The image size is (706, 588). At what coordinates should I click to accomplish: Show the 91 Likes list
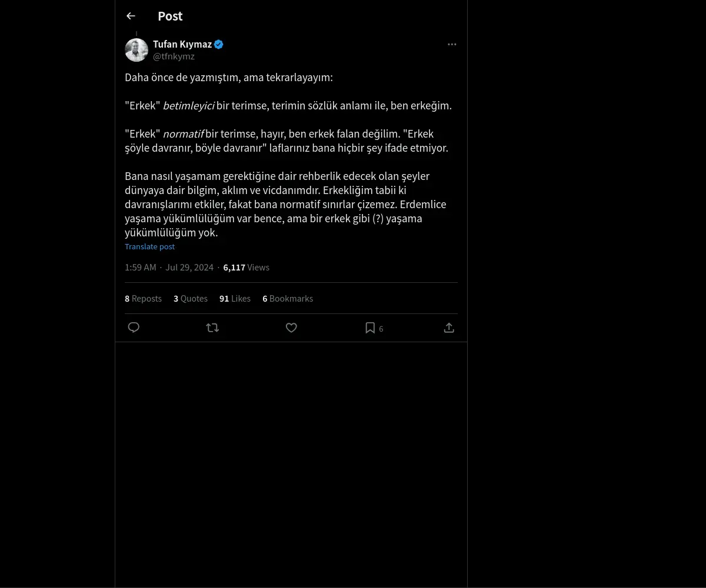tap(235, 299)
